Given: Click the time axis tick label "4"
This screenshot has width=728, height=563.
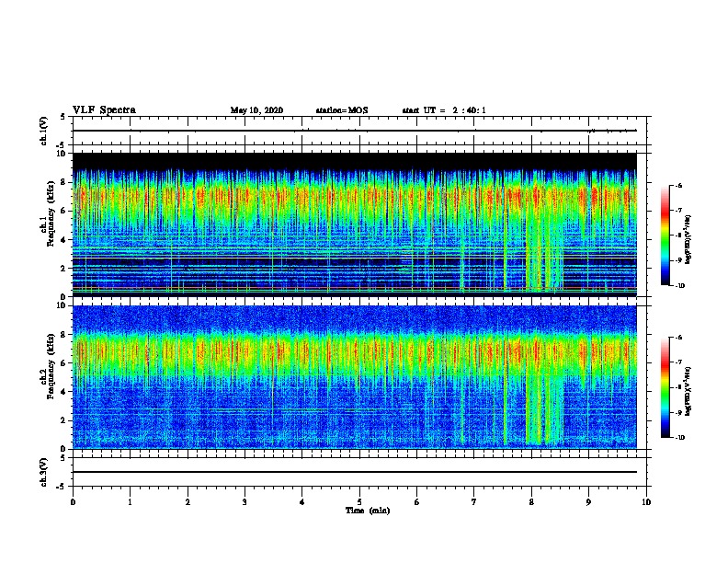Looking at the screenshot, I should pos(302,502).
